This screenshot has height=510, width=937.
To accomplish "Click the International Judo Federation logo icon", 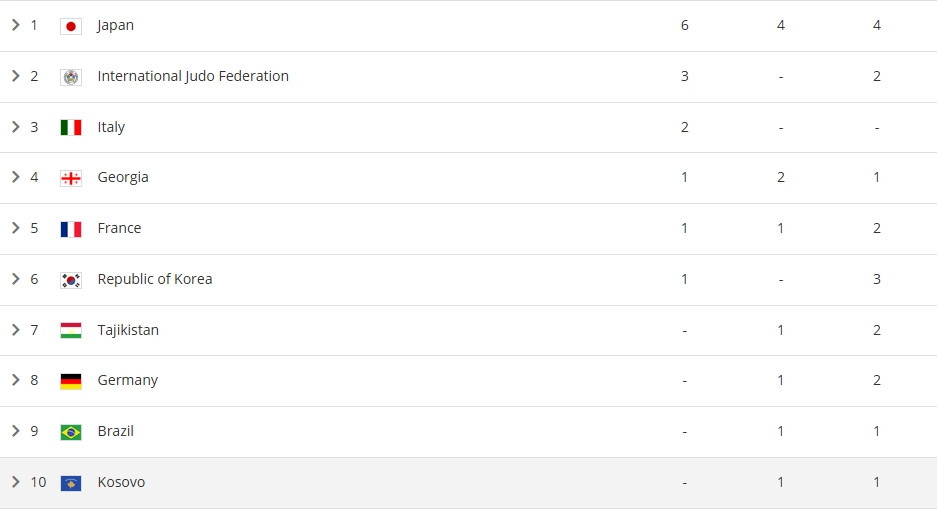I will [x=71, y=77].
